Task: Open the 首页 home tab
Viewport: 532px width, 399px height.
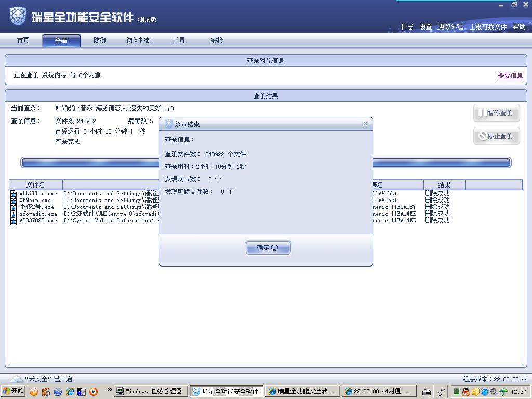Action: point(23,41)
